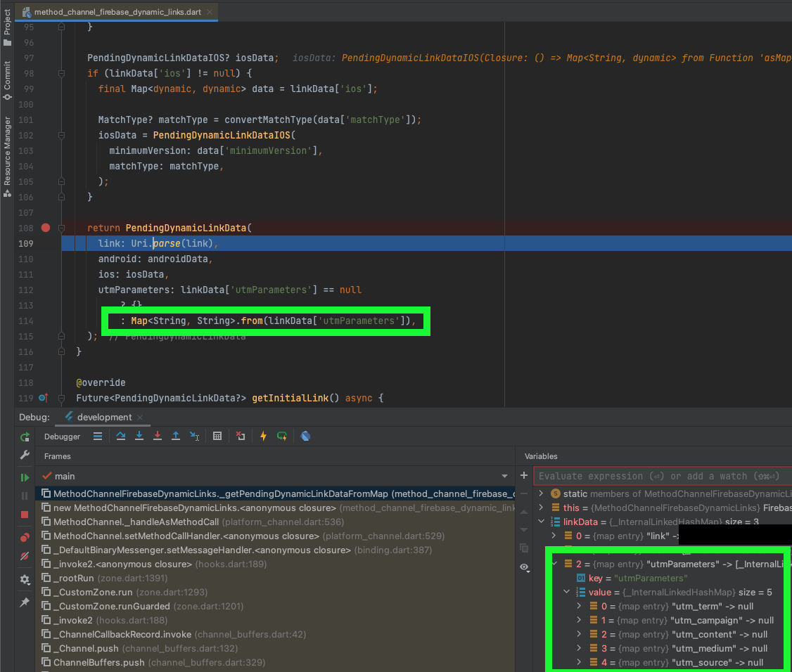Click the Evaluate expression input field
The width and height of the screenshot is (792, 672).
[663, 476]
